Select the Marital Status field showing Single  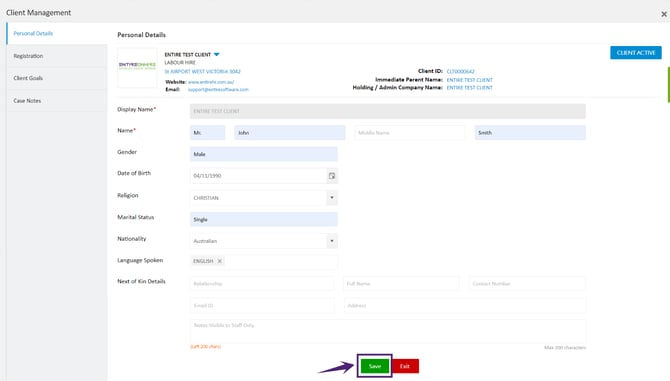264,219
